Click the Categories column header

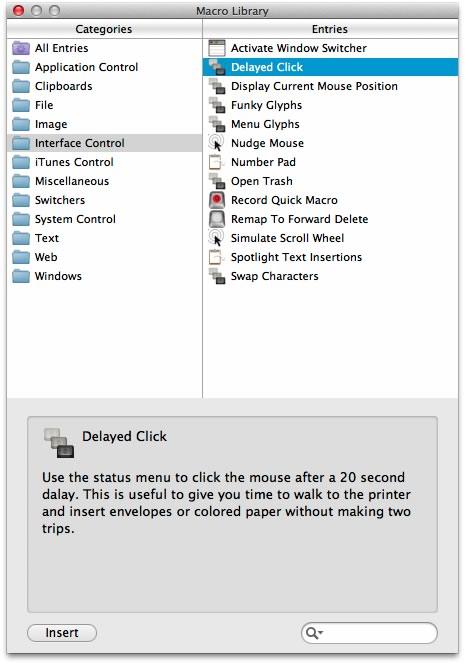point(104,29)
